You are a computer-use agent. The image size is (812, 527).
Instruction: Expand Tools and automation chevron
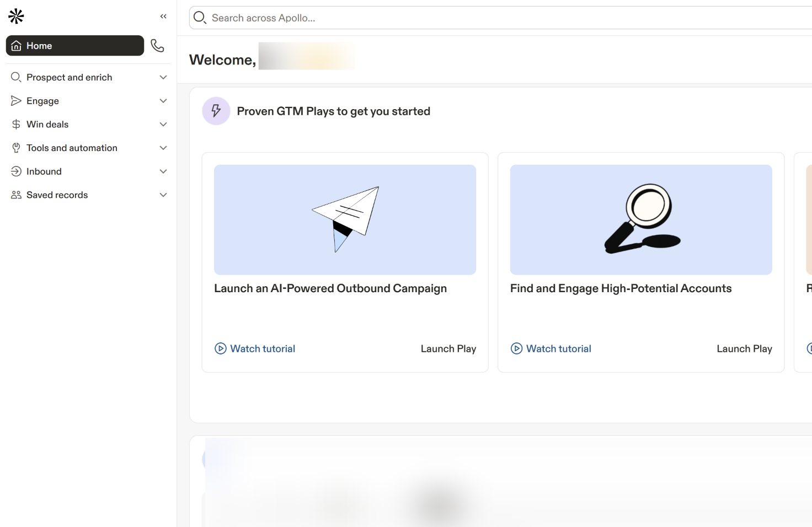tap(163, 148)
